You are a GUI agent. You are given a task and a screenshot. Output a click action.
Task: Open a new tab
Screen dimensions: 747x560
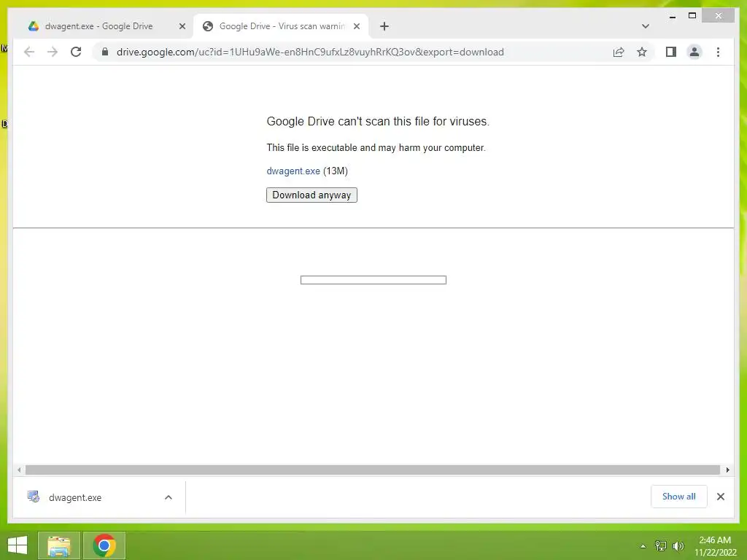[384, 26]
